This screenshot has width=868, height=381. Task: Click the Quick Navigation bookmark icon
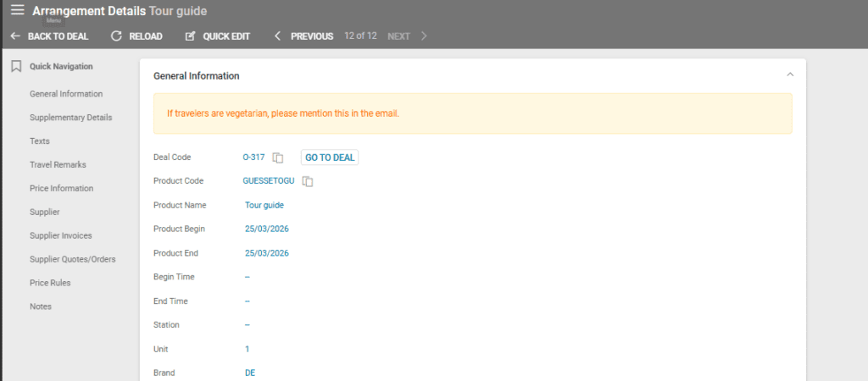(16, 66)
